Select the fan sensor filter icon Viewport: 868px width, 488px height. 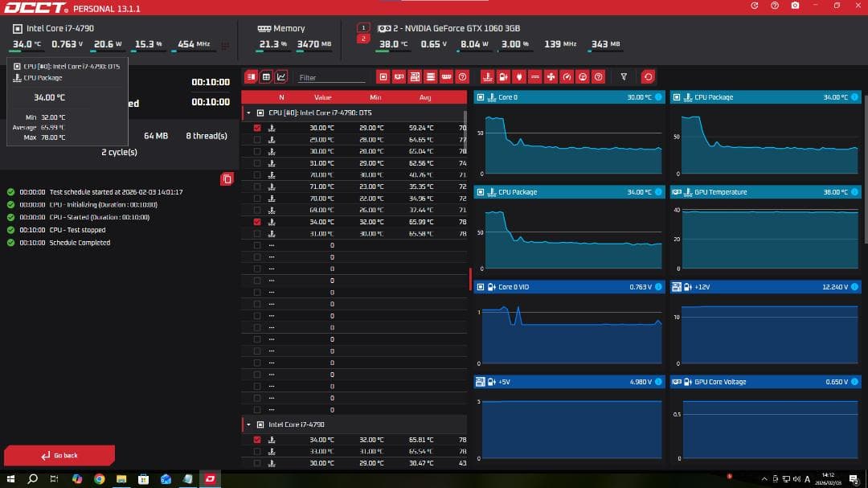[551, 77]
